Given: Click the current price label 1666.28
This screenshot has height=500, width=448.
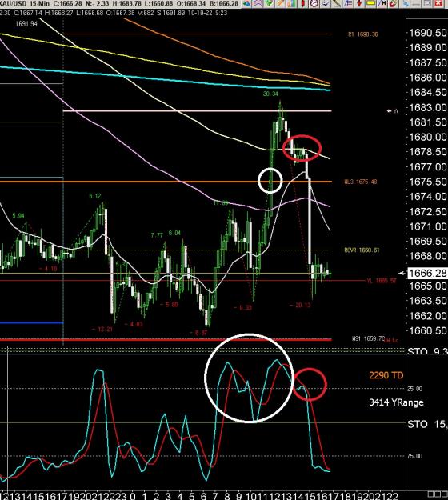Looking at the screenshot, I should (x=427, y=274).
